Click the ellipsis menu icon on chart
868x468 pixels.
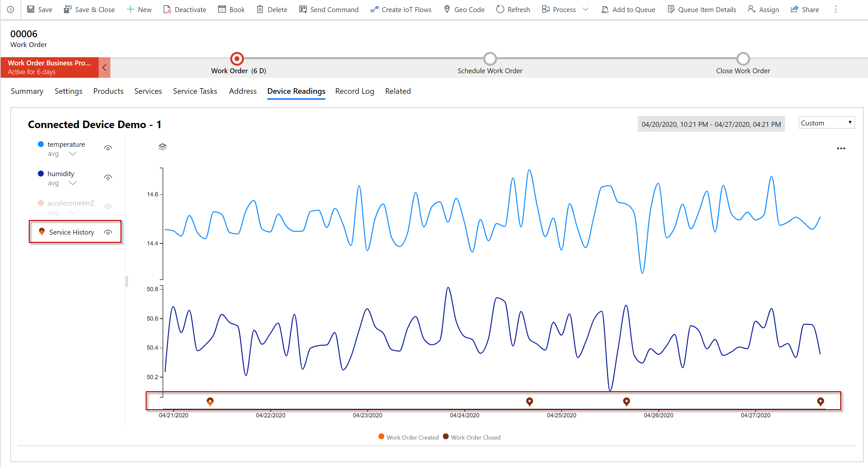coord(841,149)
